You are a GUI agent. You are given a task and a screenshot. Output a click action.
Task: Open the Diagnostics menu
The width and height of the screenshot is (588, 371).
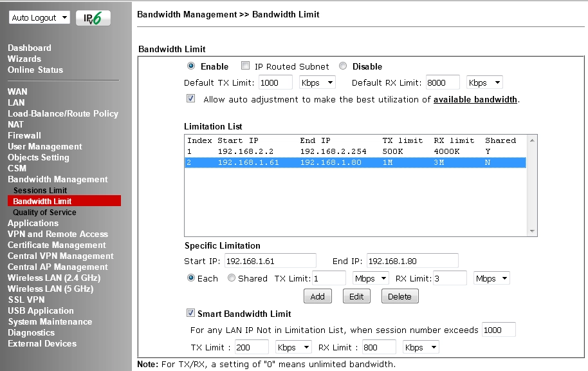click(x=31, y=333)
